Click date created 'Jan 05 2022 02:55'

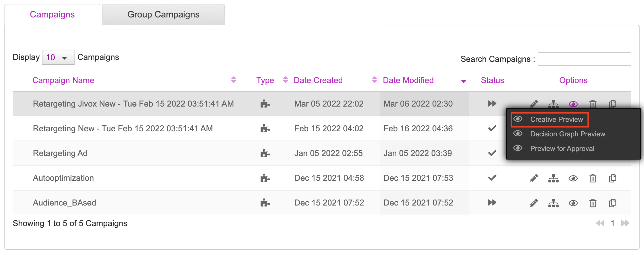coord(328,153)
